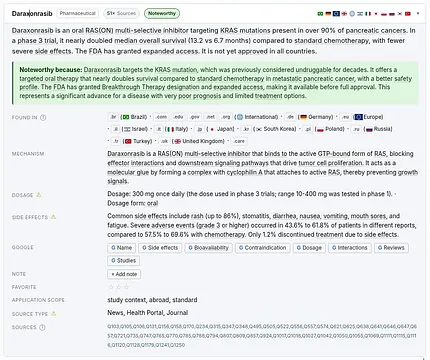The width and height of the screenshot is (430, 360).
Task: Google search Dosage button
Action: [309, 248]
